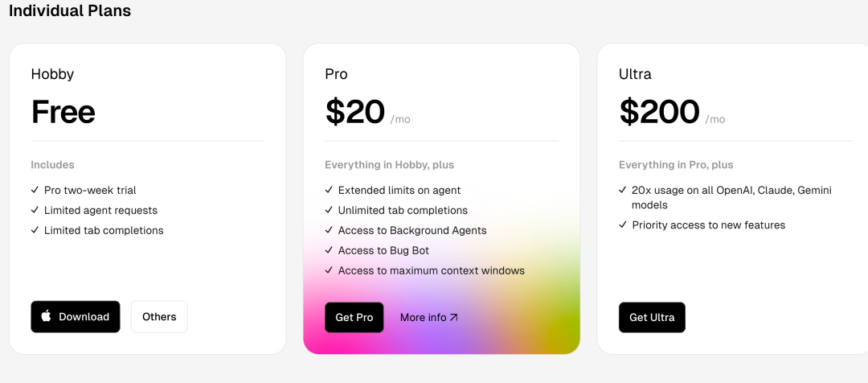Click Access to maximum context windows text

click(x=432, y=270)
